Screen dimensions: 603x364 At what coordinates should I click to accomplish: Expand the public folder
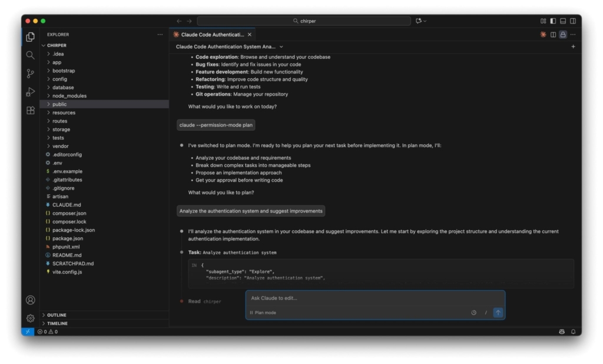pos(104,104)
